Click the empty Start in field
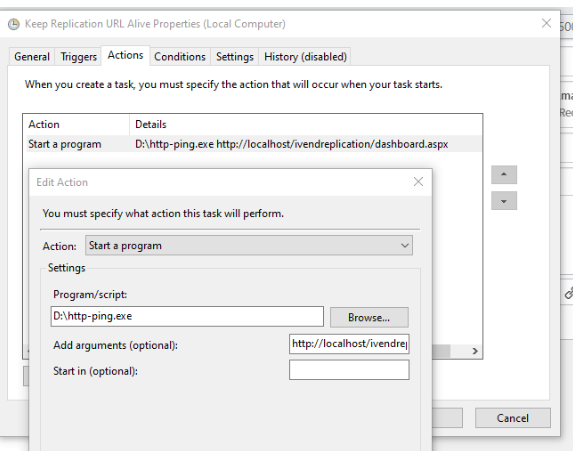 pos(349,370)
